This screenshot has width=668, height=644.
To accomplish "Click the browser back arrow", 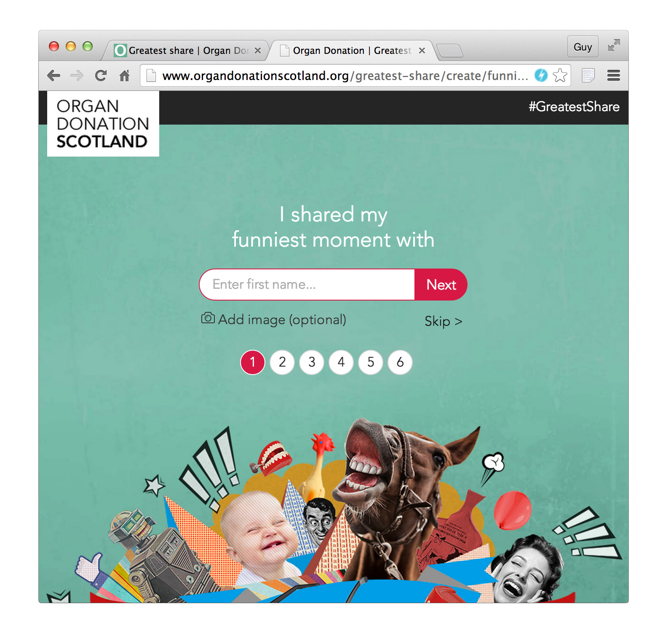I will click(x=54, y=76).
